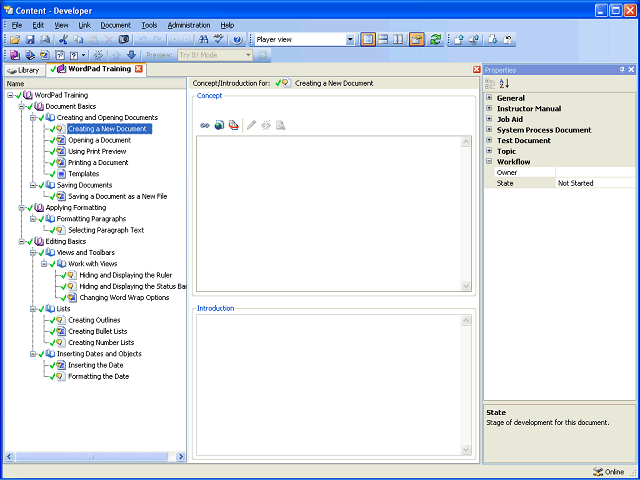Image resolution: width=640 pixels, height=480 pixels.
Task: Toggle the single pane layout view
Action: (368, 40)
